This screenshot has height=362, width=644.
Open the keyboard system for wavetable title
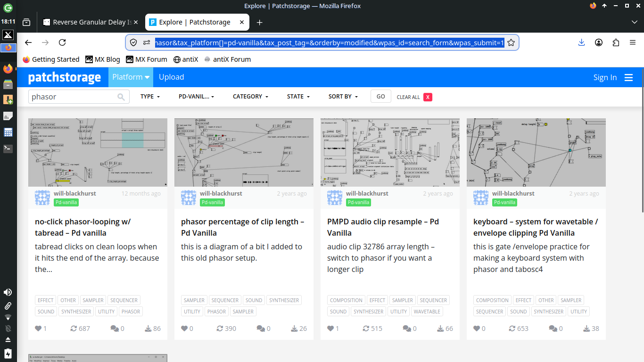coord(536,227)
